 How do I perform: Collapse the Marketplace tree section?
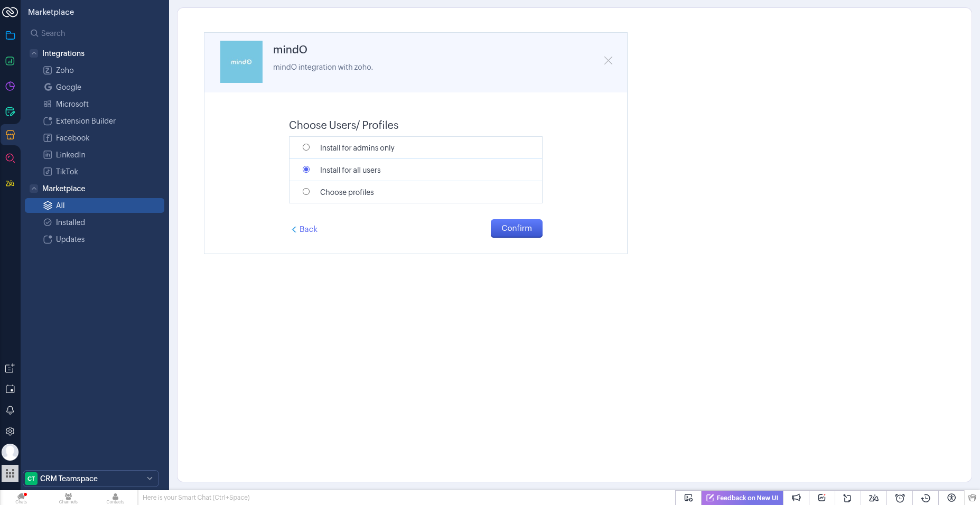[34, 189]
